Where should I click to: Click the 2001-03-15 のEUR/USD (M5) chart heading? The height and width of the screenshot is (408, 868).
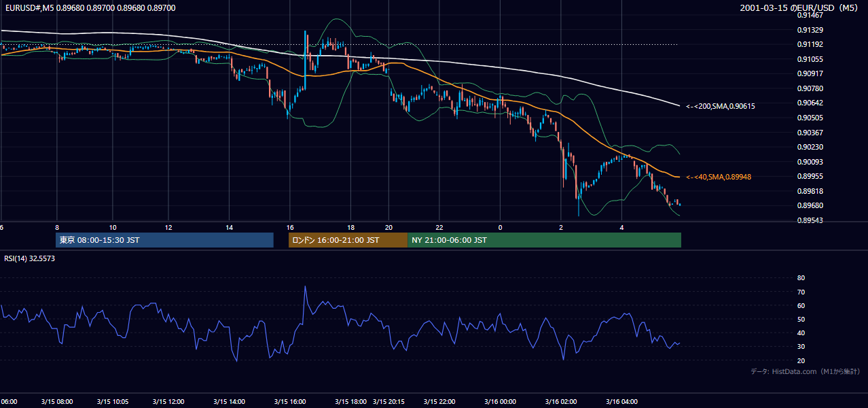click(800, 7)
